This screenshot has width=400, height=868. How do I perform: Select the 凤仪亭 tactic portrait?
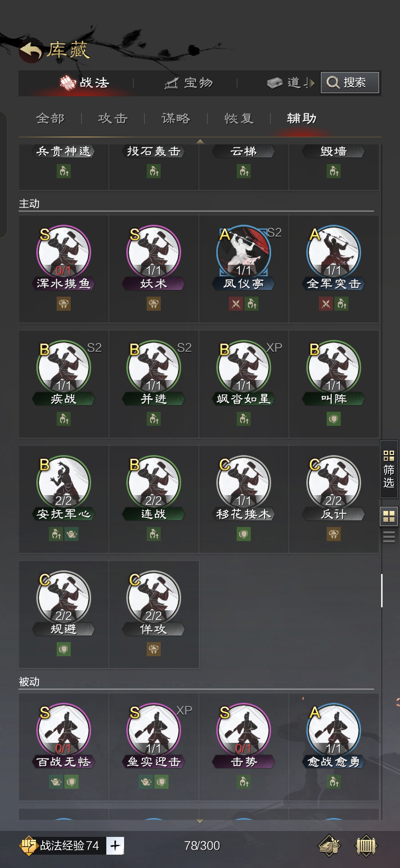click(243, 252)
